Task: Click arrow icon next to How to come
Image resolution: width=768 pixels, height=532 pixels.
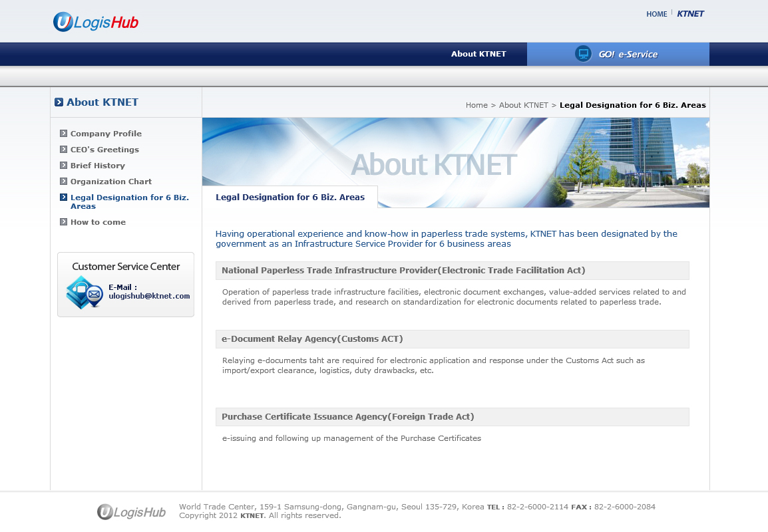Action: 63,221
